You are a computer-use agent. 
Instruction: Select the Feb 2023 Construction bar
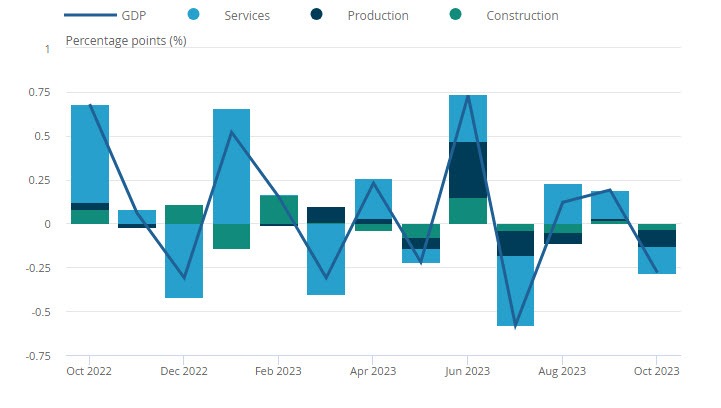pos(279,210)
